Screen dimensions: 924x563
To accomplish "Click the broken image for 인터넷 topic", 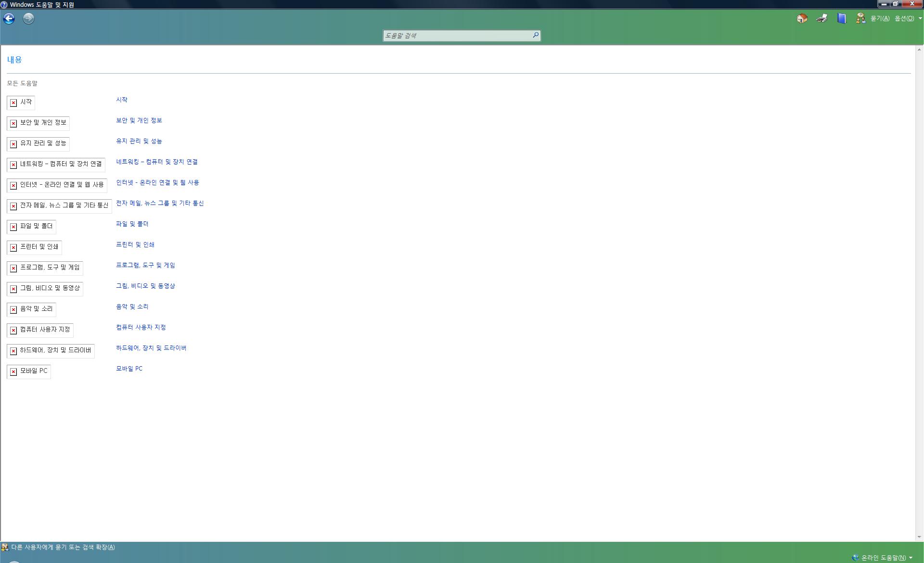I will [x=57, y=185].
